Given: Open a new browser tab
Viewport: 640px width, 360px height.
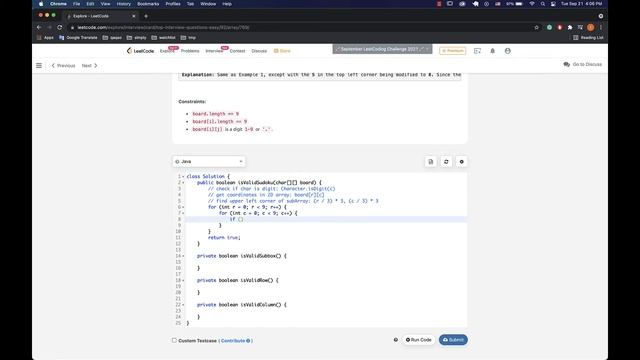Looking at the screenshot, I should coord(146,16).
